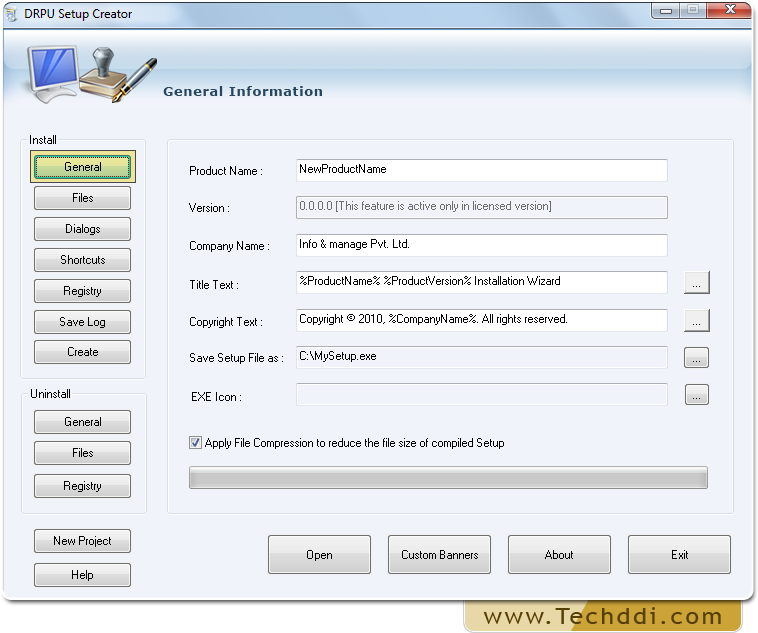The height and width of the screenshot is (633, 758).
Task: Open Custom Banners
Action: click(439, 555)
